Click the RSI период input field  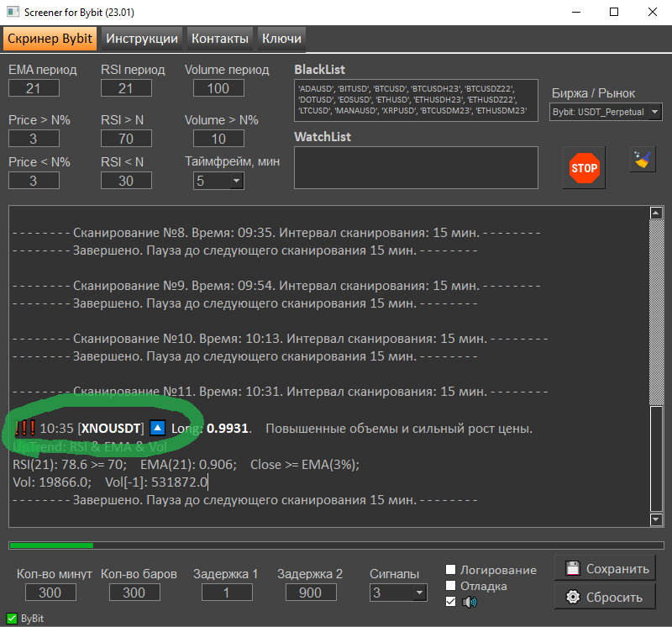coord(126,88)
